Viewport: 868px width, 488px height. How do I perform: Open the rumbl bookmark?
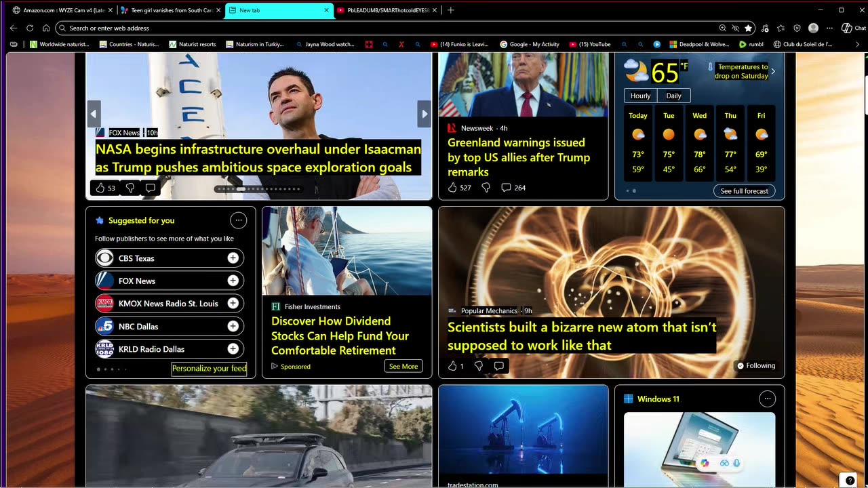(x=751, y=44)
